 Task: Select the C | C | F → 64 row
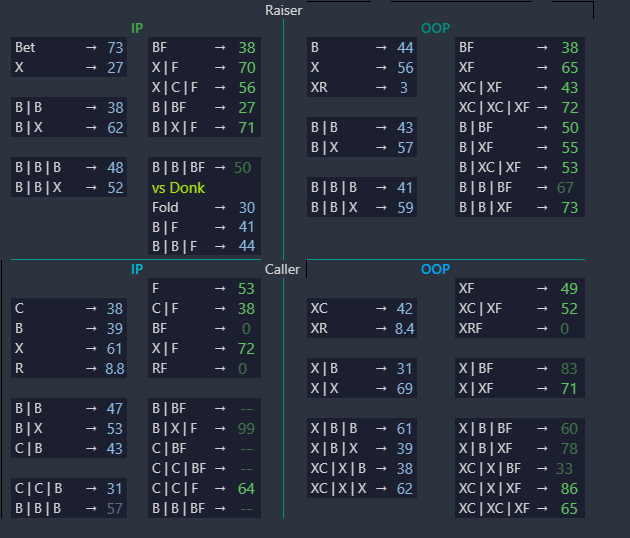[205, 488]
